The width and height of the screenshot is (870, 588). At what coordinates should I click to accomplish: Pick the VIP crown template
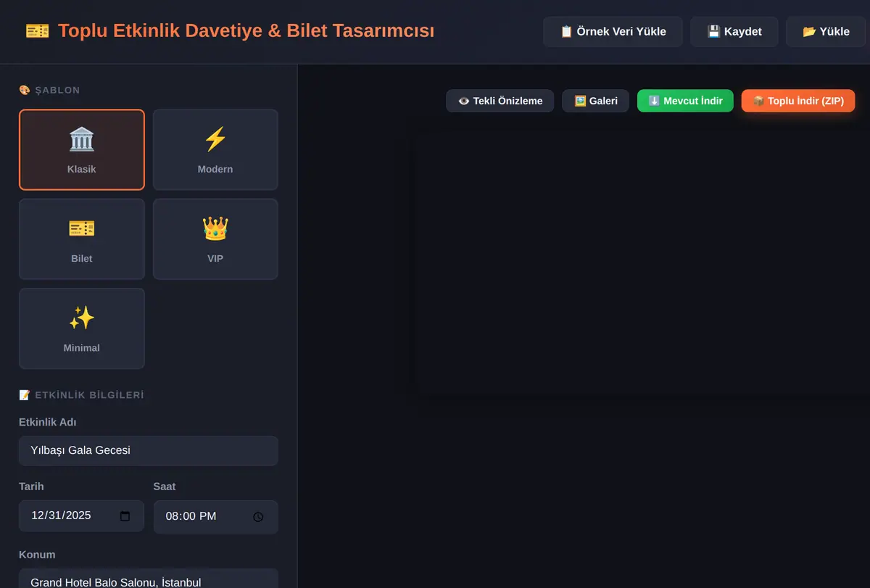point(215,239)
